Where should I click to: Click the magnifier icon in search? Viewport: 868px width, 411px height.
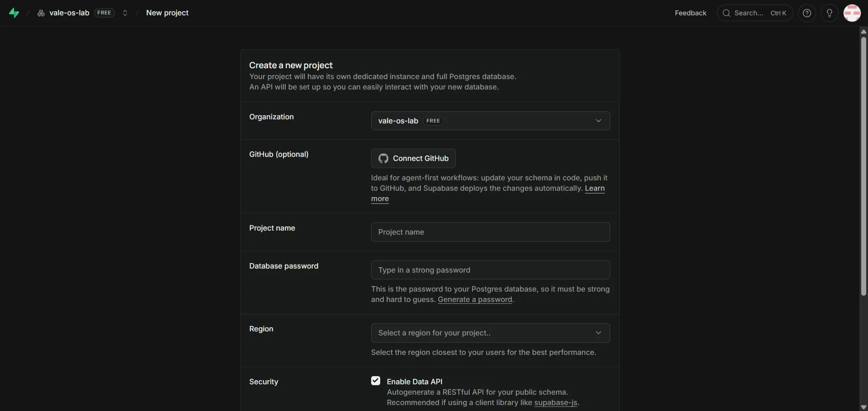click(x=726, y=13)
